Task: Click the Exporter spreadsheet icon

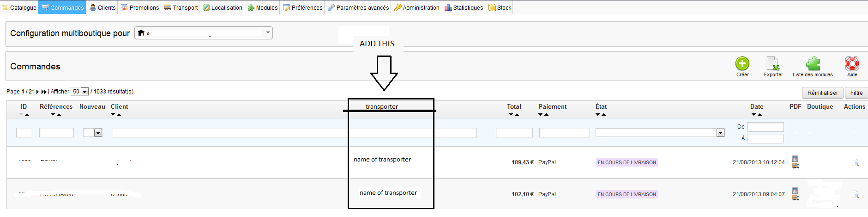Action: point(773,63)
